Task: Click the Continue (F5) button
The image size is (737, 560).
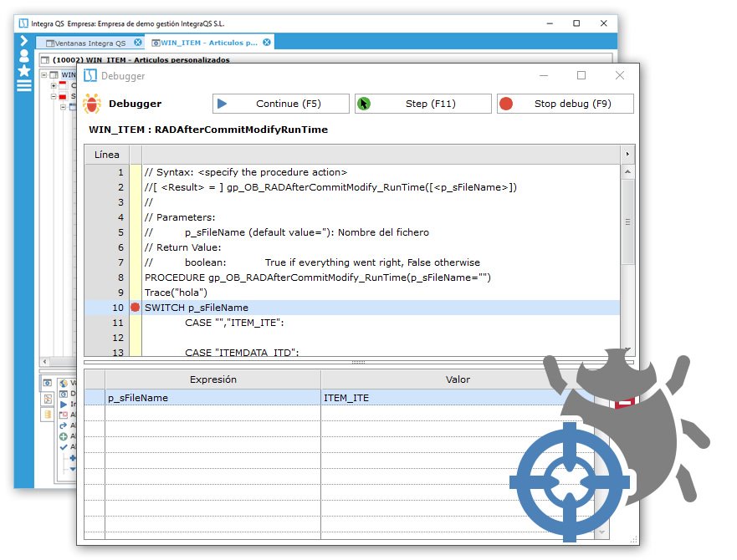Action: [280, 104]
